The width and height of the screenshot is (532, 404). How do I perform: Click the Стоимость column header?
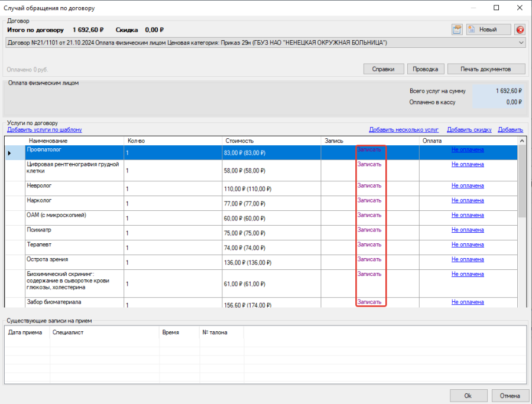[x=271, y=141]
